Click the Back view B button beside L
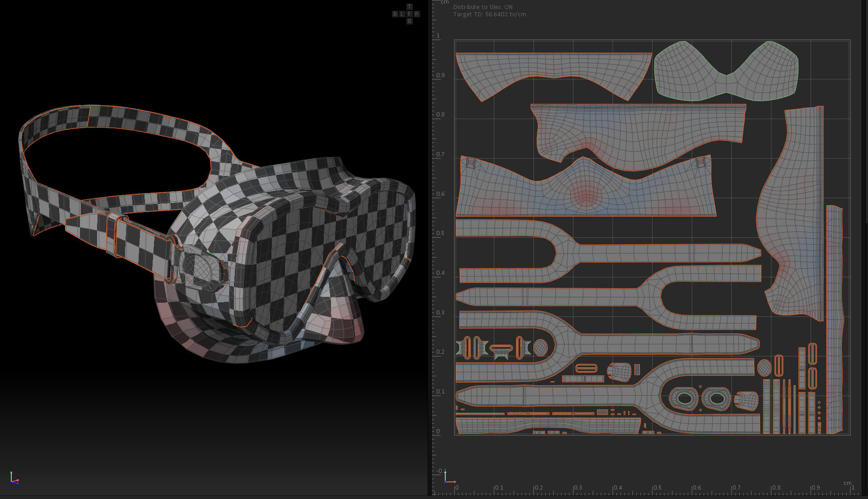Image resolution: width=868 pixels, height=499 pixels. pos(395,14)
